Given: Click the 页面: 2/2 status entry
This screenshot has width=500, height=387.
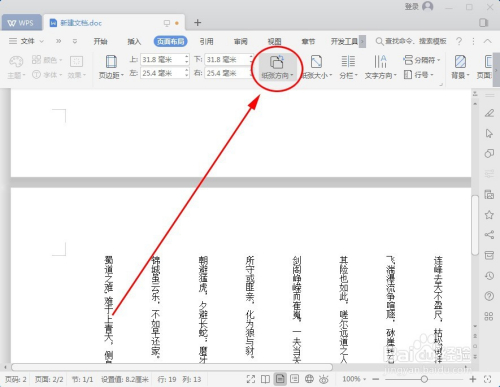Looking at the screenshot, I should pyautogui.click(x=49, y=379).
